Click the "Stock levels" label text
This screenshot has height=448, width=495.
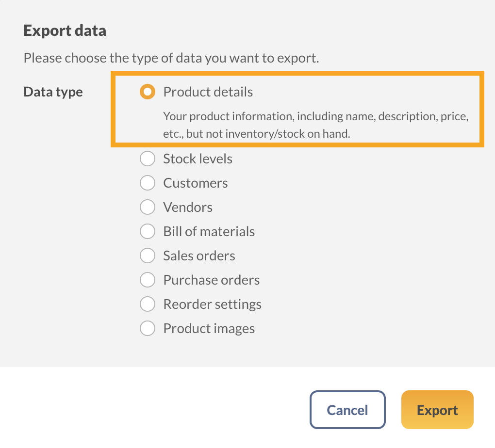[x=198, y=159]
